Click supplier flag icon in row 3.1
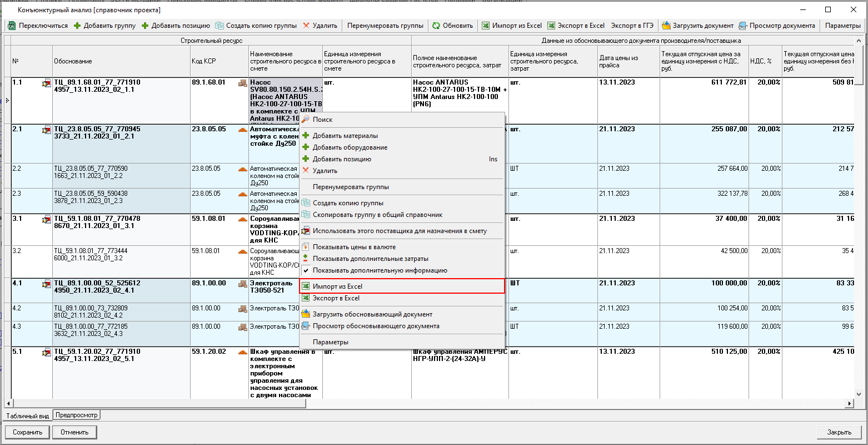The height and width of the screenshot is (445, 868). click(46, 220)
